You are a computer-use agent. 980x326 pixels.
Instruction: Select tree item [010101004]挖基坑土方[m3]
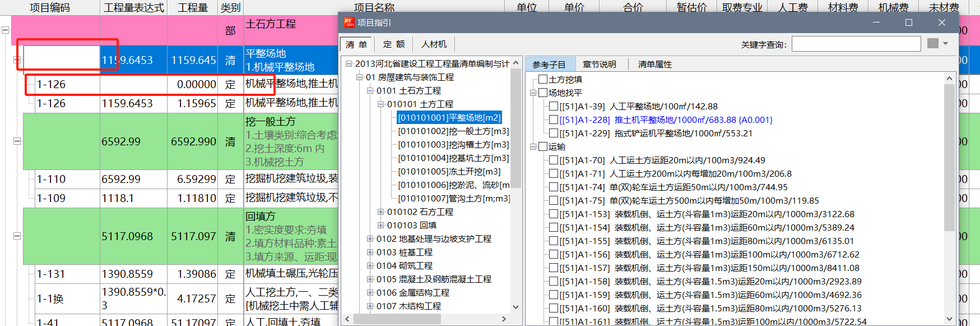click(453, 158)
